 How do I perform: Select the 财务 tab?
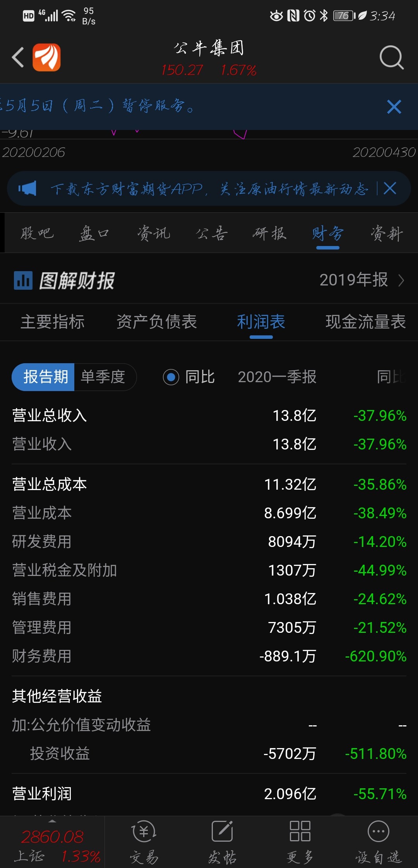point(328,233)
